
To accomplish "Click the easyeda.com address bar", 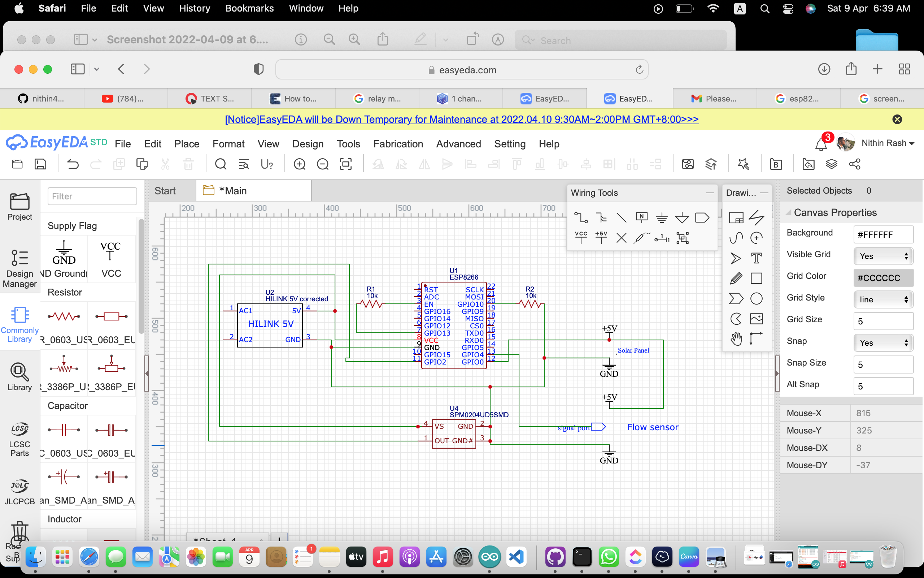I will point(462,70).
